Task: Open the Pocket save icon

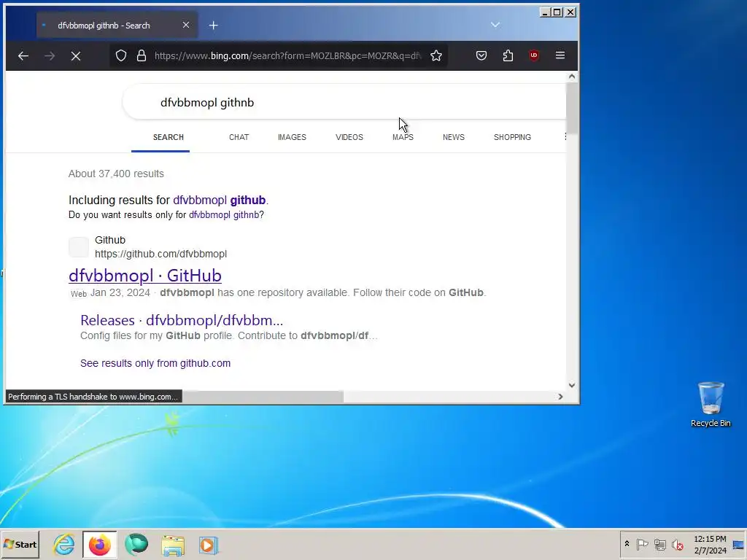Action: click(481, 55)
